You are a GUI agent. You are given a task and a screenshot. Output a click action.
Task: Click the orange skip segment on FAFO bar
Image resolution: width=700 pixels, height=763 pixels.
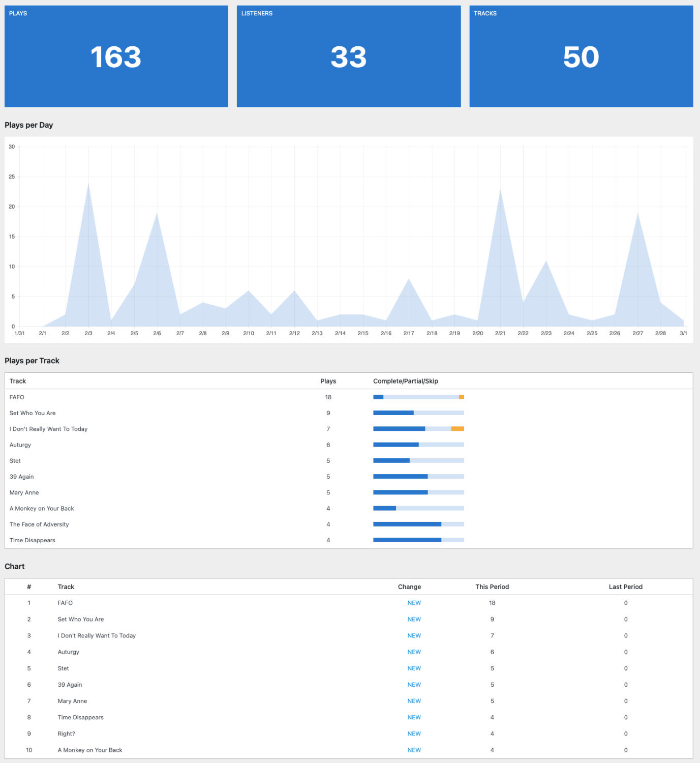click(x=462, y=397)
